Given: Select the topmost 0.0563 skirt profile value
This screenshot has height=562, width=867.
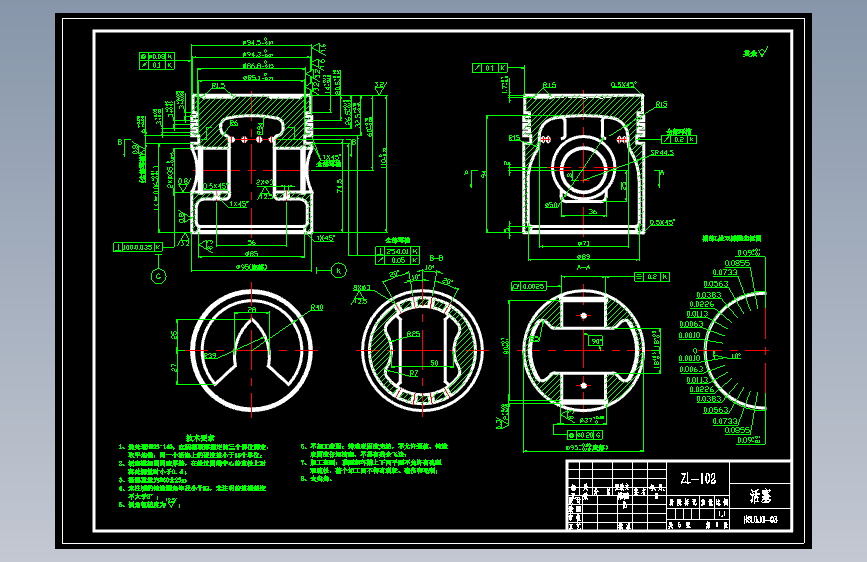Looking at the screenshot, I should (715, 284).
